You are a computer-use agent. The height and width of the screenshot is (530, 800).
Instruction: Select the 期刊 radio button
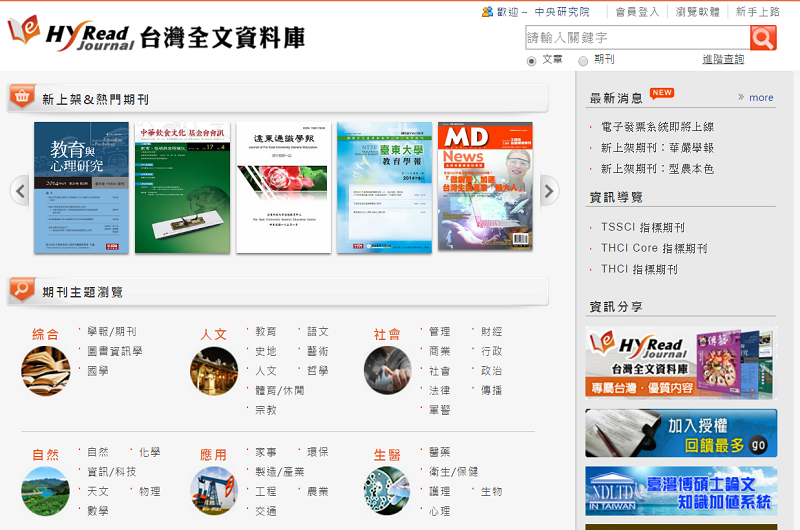583,61
